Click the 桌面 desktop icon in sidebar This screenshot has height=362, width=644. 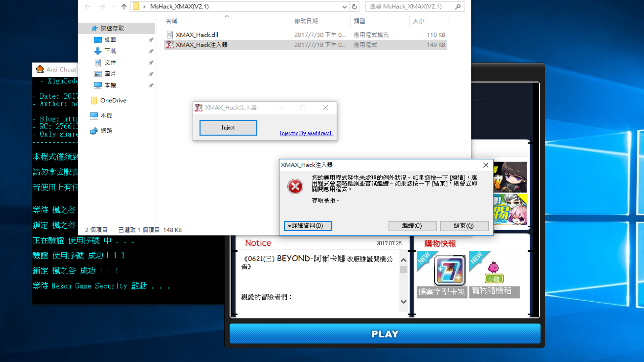click(x=98, y=40)
